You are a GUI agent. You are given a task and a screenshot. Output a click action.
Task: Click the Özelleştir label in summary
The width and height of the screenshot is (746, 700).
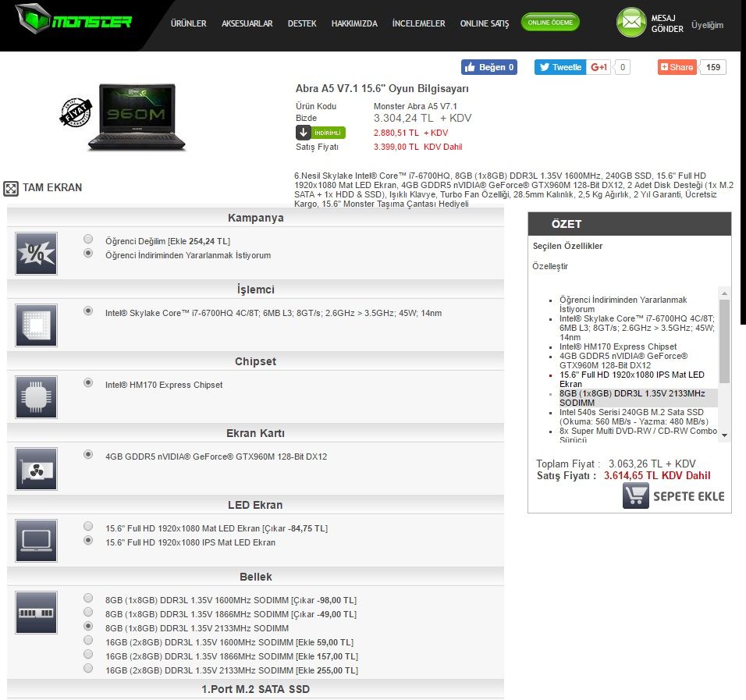550,266
